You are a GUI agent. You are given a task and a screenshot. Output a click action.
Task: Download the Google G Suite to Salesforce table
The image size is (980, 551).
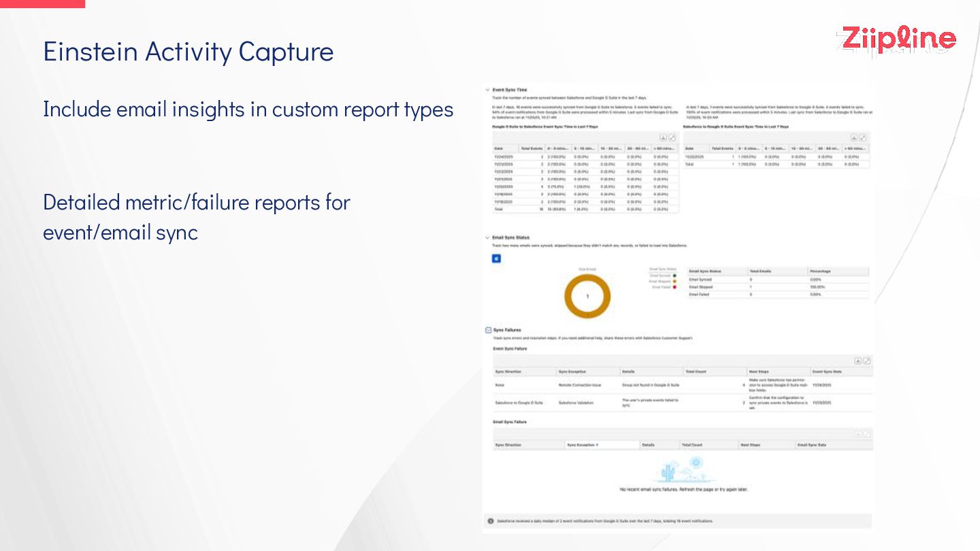pos(664,137)
